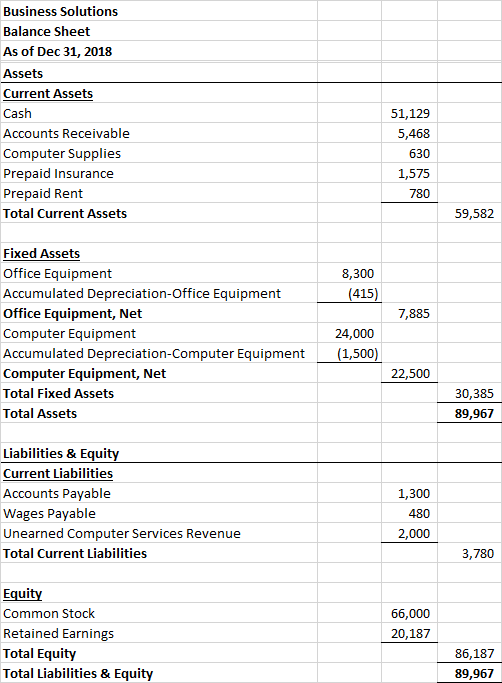Select the 'Office Equipment' label cell
This screenshot has height=683, width=502.
pos(58,274)
